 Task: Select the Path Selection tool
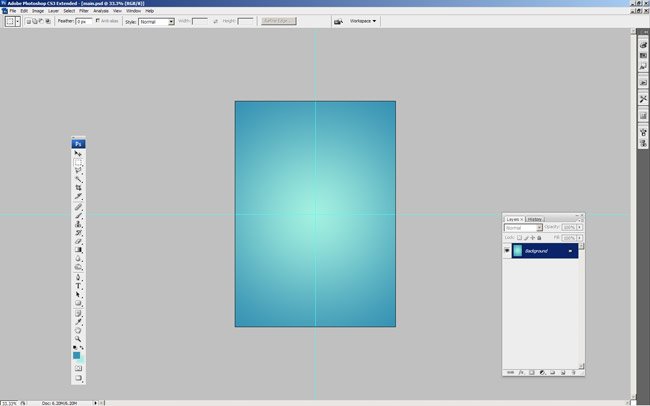coord(78,295)
